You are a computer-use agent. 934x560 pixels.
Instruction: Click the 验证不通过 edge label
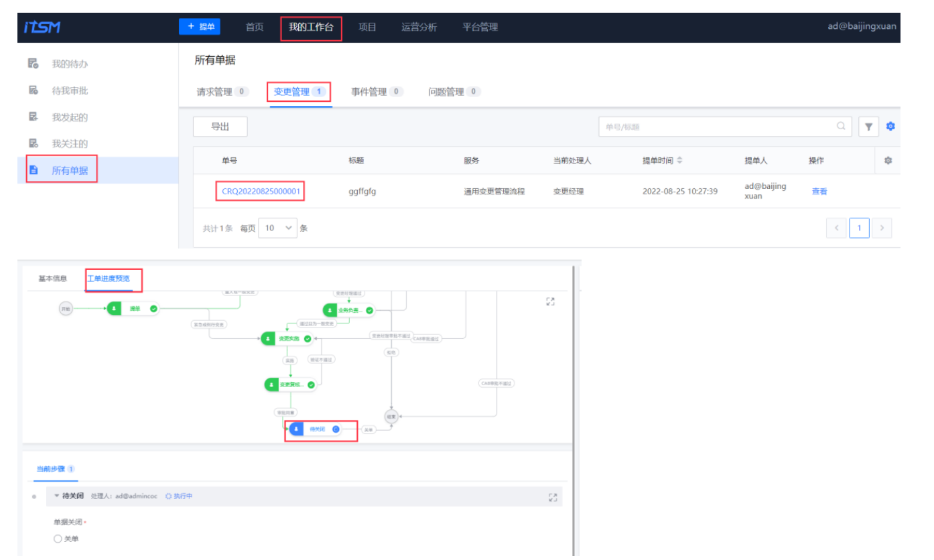coord(321,359)
